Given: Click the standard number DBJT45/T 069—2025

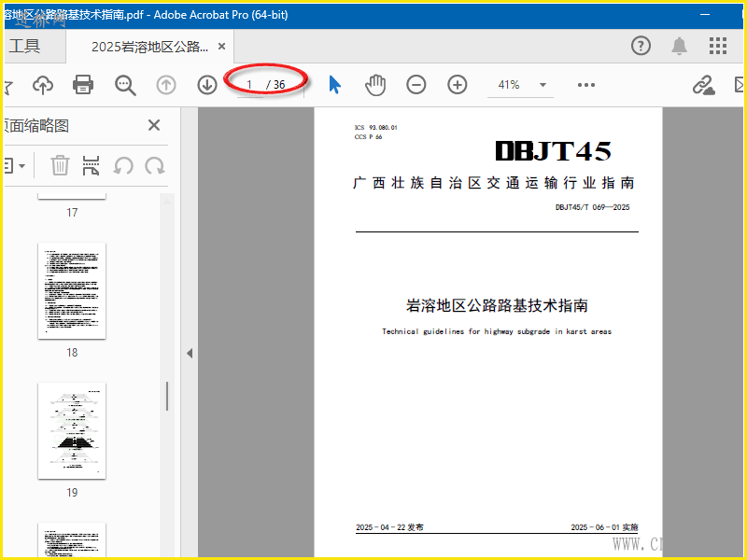Looking at the screenshot, I should pos(592,207).
